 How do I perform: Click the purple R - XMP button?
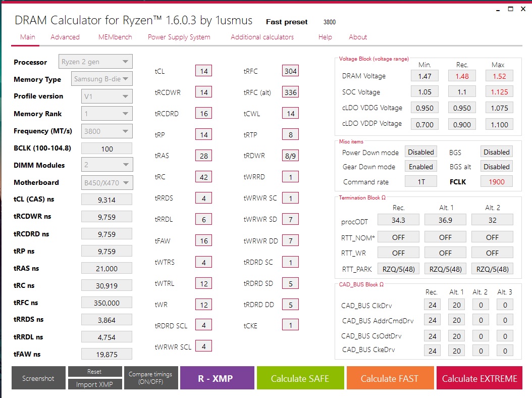tap(217, 378)
